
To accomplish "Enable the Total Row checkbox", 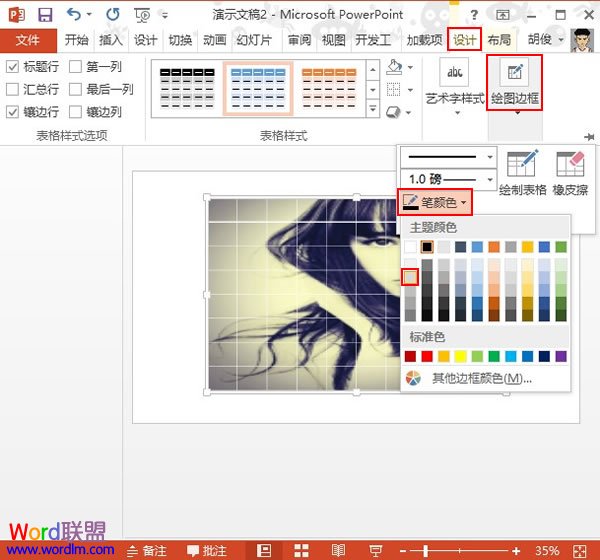I will [12, 90].
